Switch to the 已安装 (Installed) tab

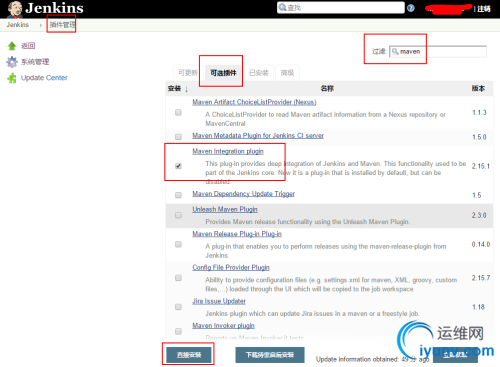tap(259, 73)
